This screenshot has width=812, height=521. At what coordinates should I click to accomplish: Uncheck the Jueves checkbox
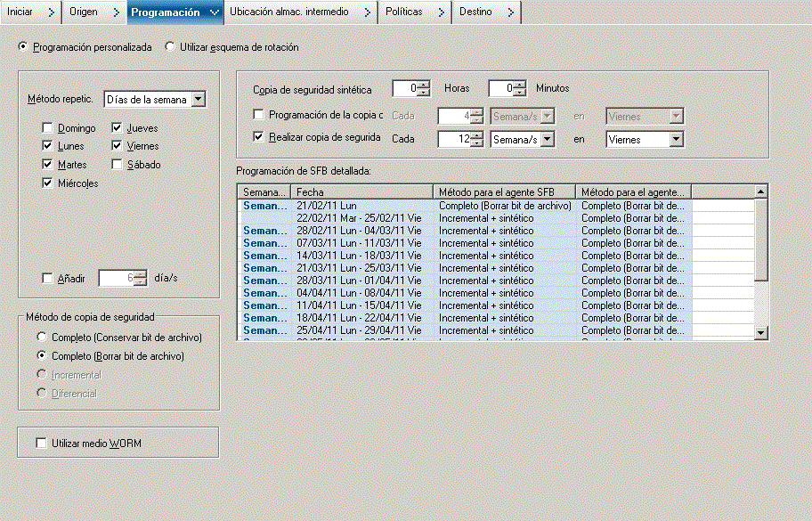(x=118, y=129)
